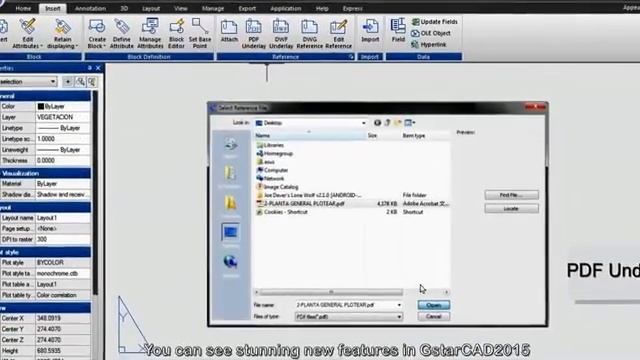640x360 pixels.
Task: Click the Cancel button
Action: point(433,316)
